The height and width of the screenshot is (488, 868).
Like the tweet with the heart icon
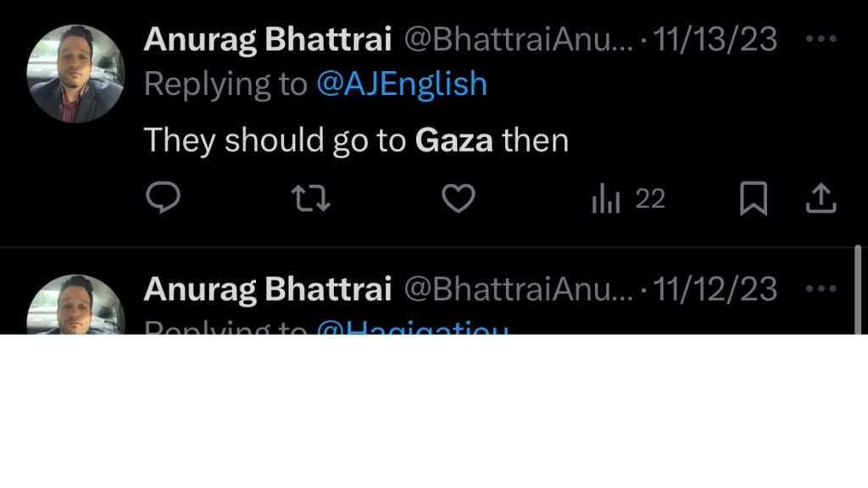[x=459, y=198]
